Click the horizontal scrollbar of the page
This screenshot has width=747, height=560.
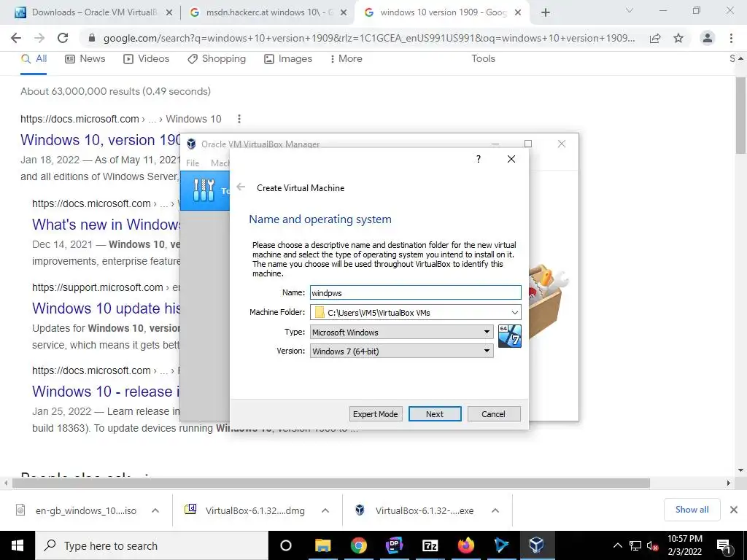[x=331, y=483]
